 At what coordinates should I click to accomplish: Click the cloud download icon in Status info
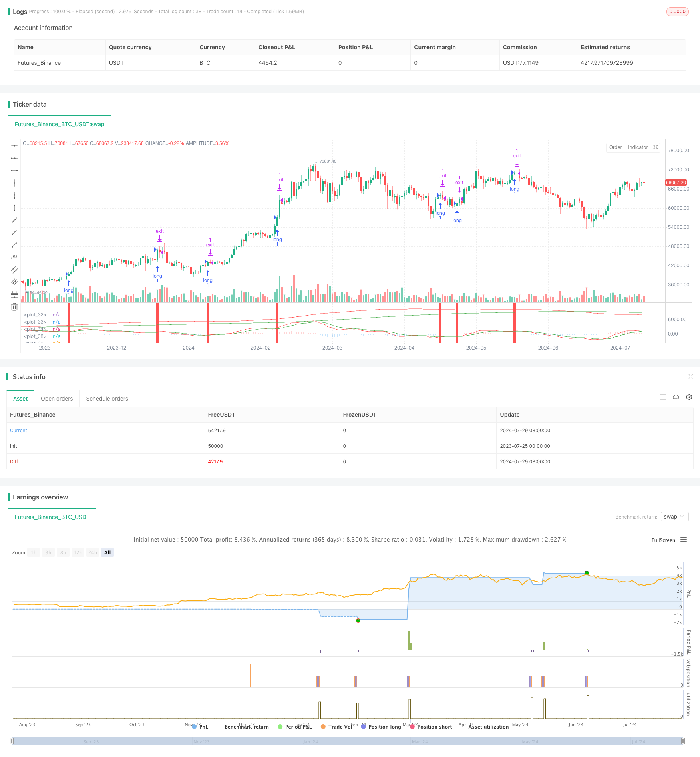(x=676, y=397)
